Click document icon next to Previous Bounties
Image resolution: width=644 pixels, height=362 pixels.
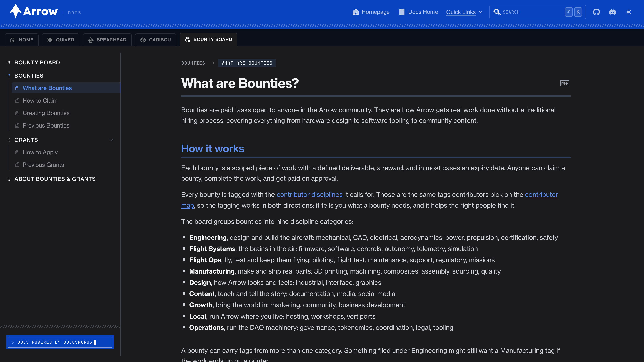tap(17, 125)
